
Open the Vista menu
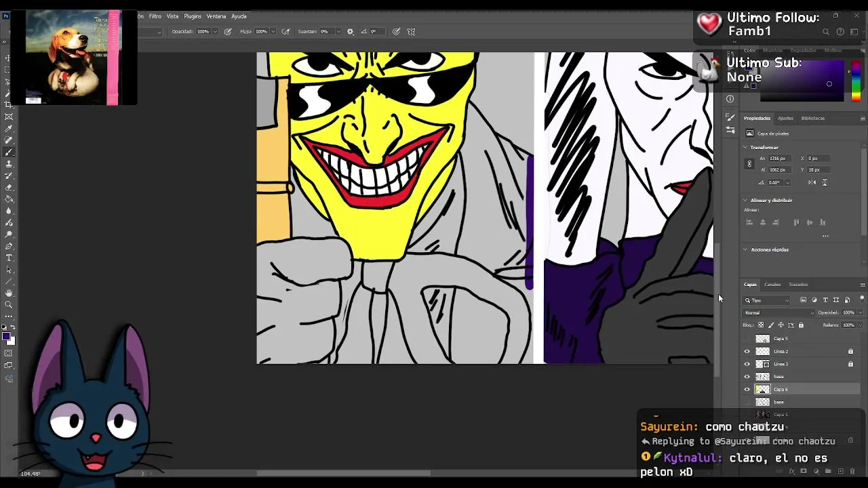(173, 16)
